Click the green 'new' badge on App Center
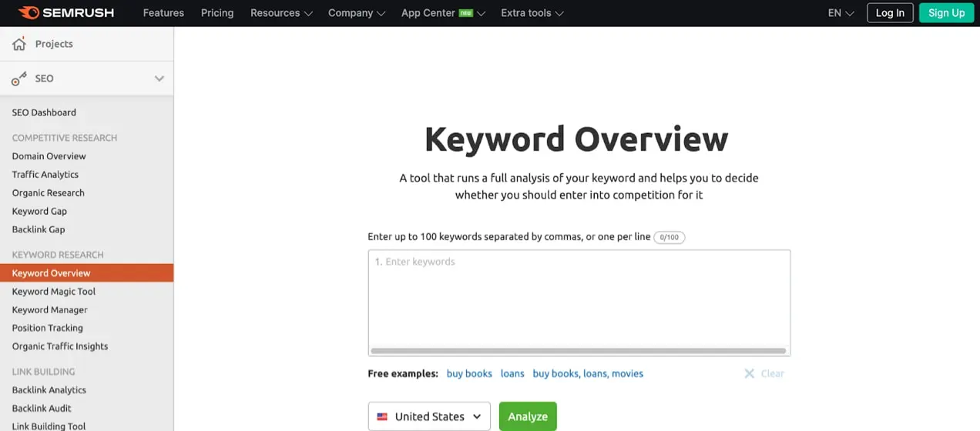 tap(465, 13)
